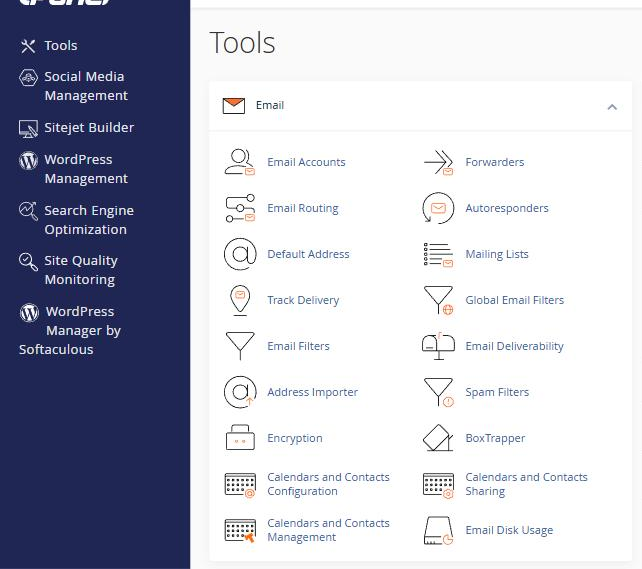
Task: Click the orange envelope Email section icon
Action: [x=234, y=106]
